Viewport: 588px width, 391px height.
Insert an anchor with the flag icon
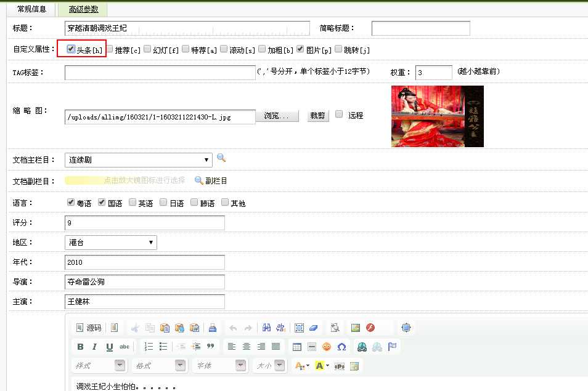tap(392, 347)
